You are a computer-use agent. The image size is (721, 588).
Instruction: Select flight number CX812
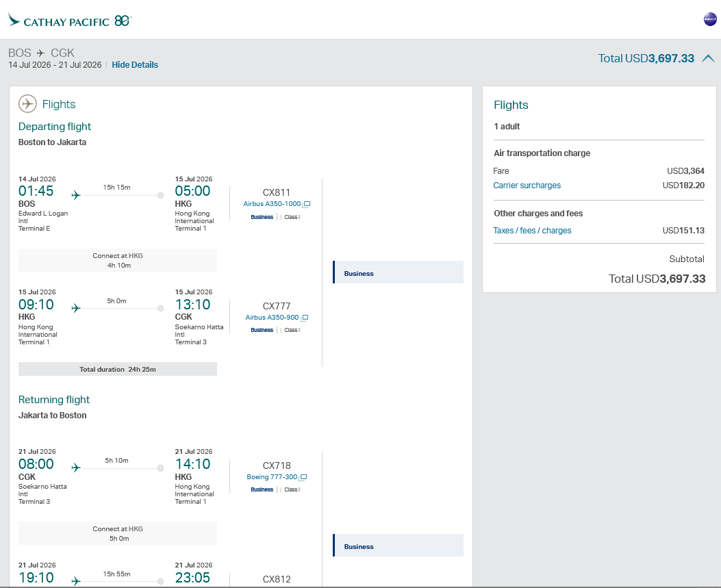277,579
